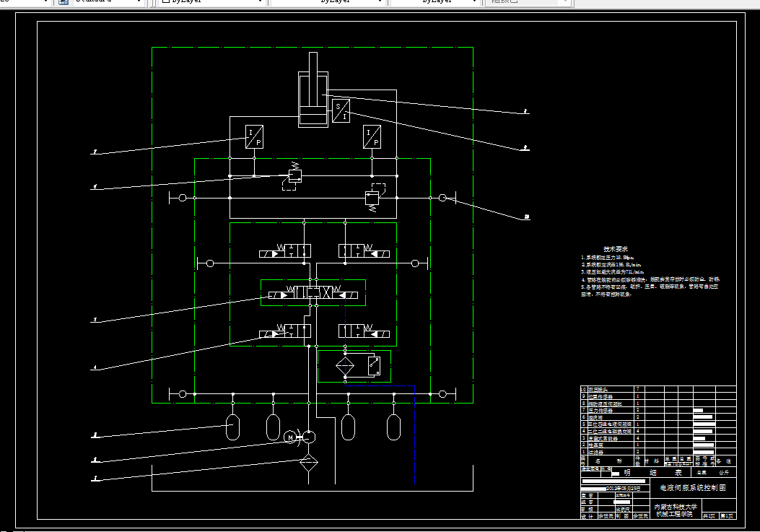Select the left I/P pressure sensor symbol

[x=254, y=136]
